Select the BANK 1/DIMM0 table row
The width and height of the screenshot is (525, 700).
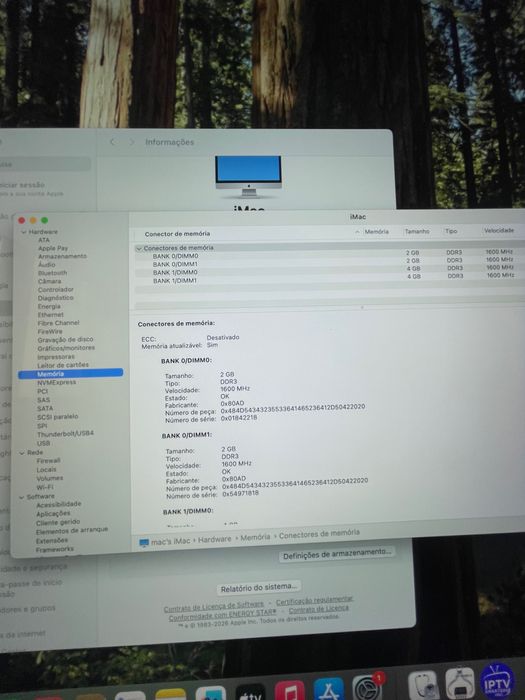[329, 271]
